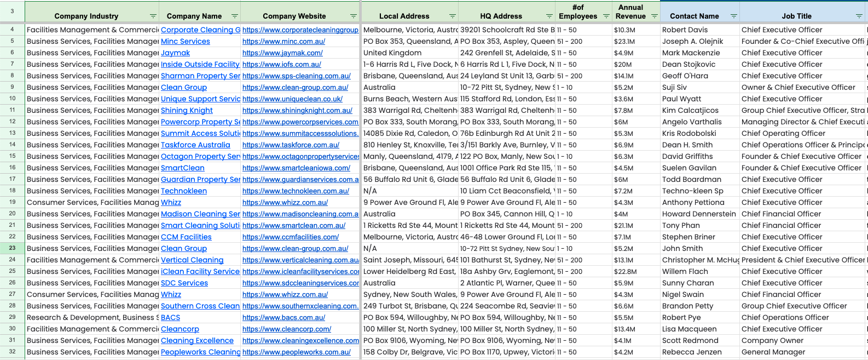Screen dimensions: 868x360
Task: Visit https://www.jaymak.com/ website link
Action: (282, 53)
